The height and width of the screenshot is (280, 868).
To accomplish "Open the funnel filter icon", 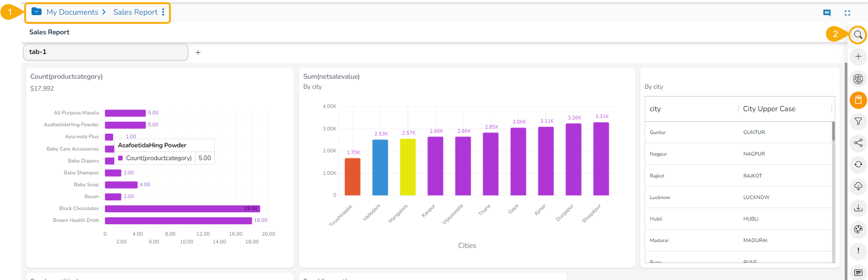I will 858,121.
